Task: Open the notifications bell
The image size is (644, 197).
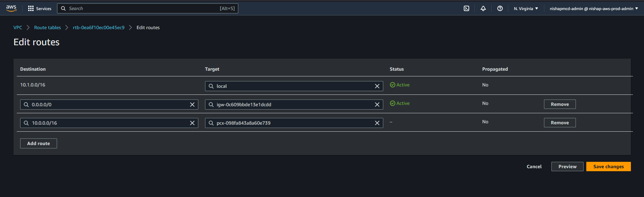Action: coord(483,8)
